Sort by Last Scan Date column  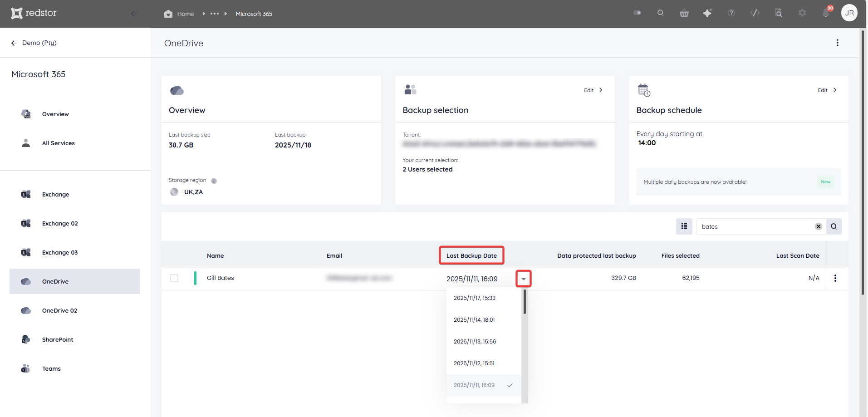click(x=798, y=256)
